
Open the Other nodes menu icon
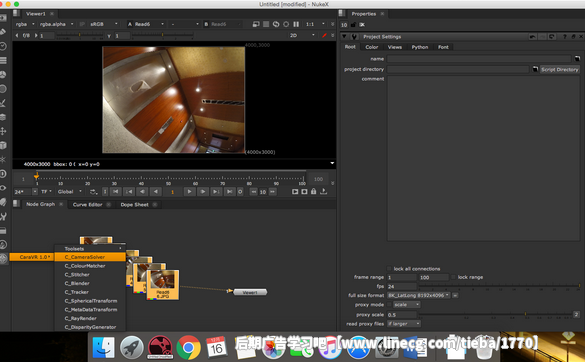pos(3,230)
